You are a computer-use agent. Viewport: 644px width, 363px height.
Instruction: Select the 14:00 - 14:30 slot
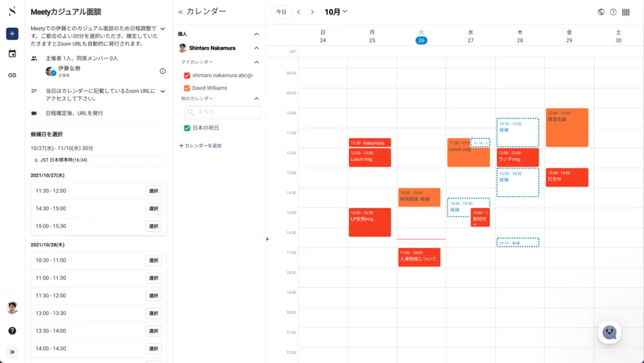pos(154,349)
